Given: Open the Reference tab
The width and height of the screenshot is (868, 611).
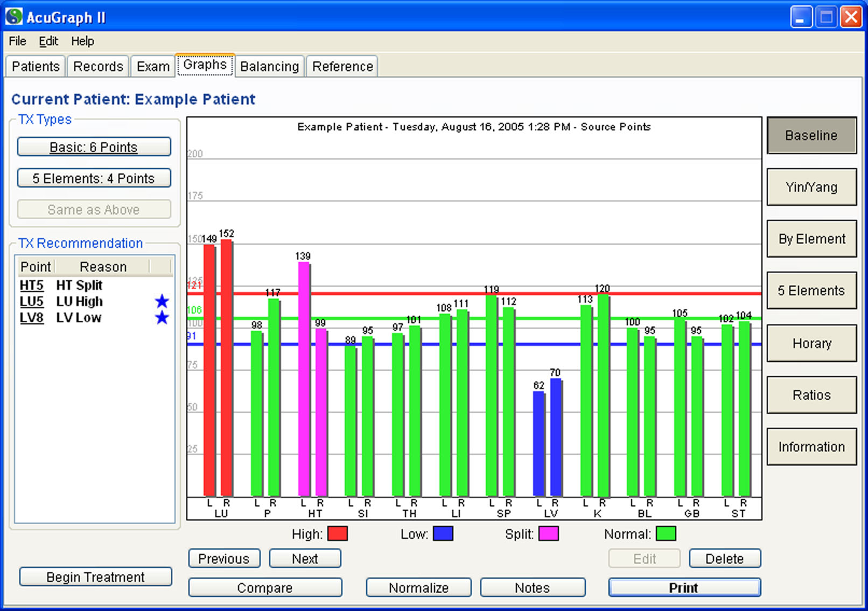Looking at the screenshot, I should click(x=342, y=66).
